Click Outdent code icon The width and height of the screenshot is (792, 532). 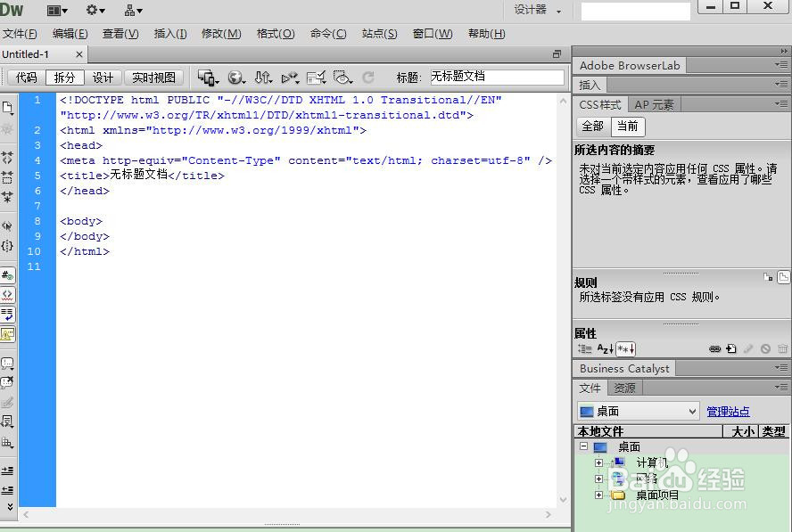(7, 490)
